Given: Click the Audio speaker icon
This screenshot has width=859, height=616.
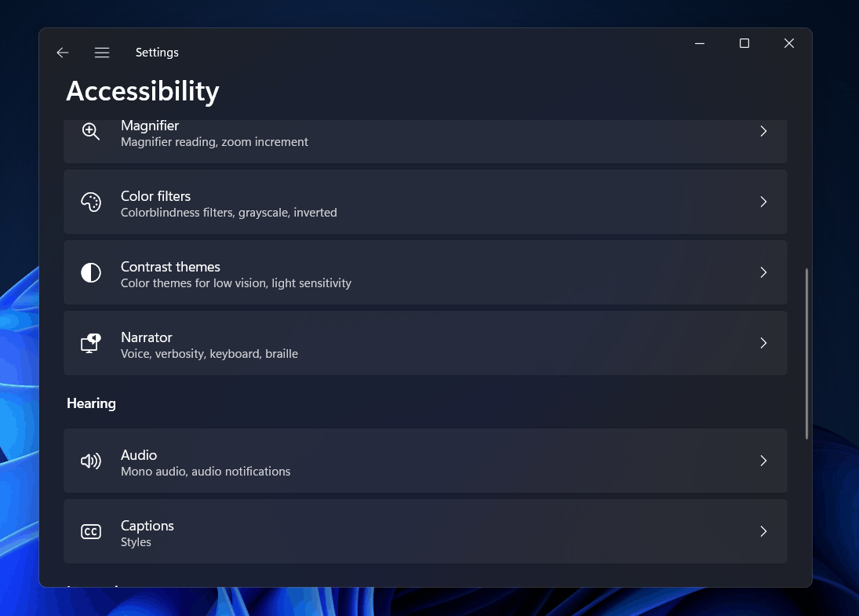Looking at the screenshot, I should tap(91, 461).
